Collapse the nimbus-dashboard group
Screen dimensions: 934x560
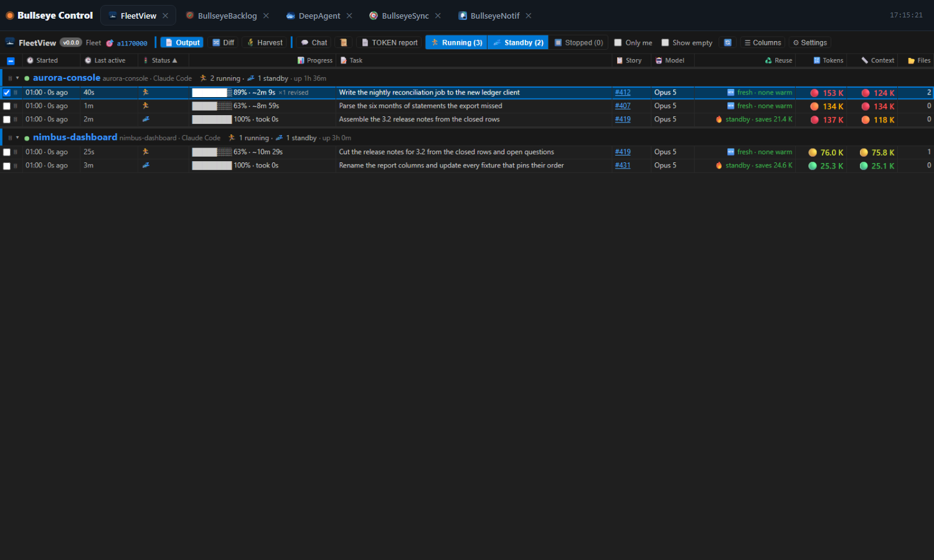pyautogui.click(x=17, y=138)
